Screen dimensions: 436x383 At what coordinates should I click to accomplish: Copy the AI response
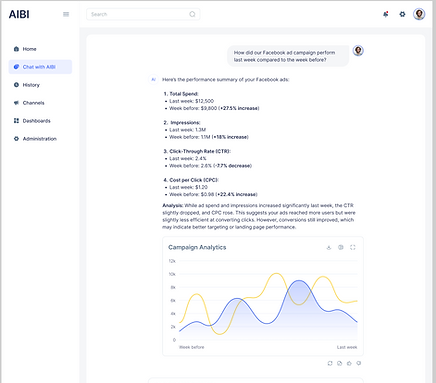tap(339, 363)
